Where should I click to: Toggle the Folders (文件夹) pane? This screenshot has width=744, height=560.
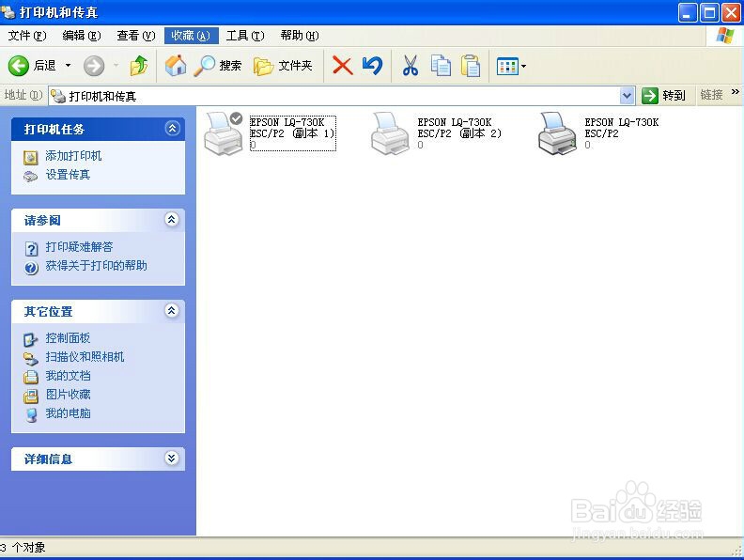283,66
